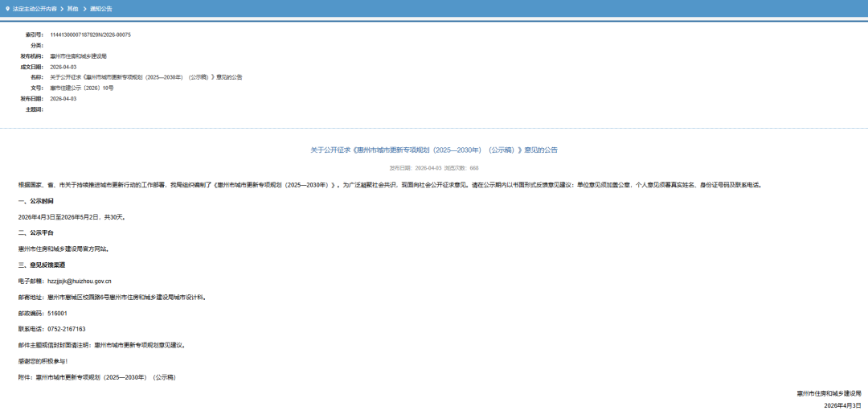Click the line starting 邮件主题或信封封面请注明
This screenshot has height=419, width=868.
point(101,345)
